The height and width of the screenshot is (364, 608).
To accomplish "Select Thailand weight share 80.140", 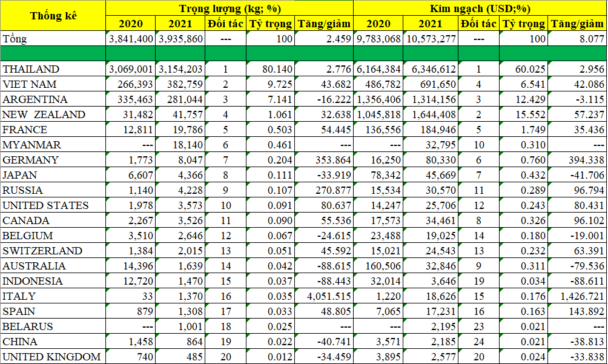I will 271,69.
